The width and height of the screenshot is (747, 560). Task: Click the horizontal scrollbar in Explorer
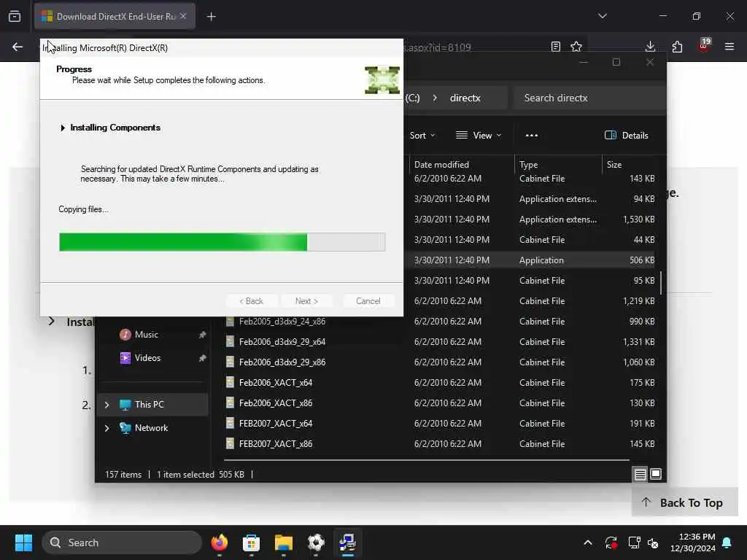pos(426,461)
